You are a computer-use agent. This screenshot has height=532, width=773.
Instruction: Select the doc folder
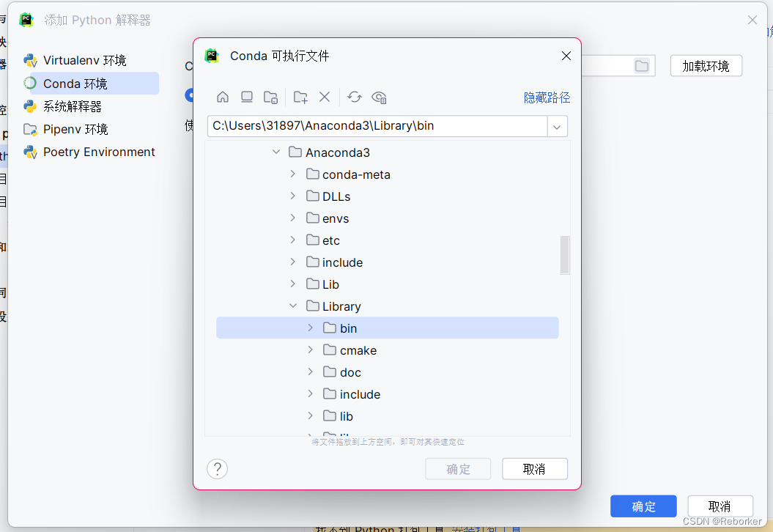point(387,372)
